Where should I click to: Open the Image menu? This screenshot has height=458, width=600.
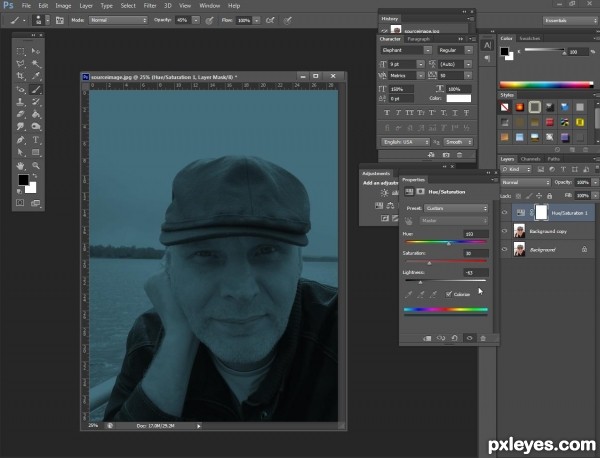click(x=63, y=6)
